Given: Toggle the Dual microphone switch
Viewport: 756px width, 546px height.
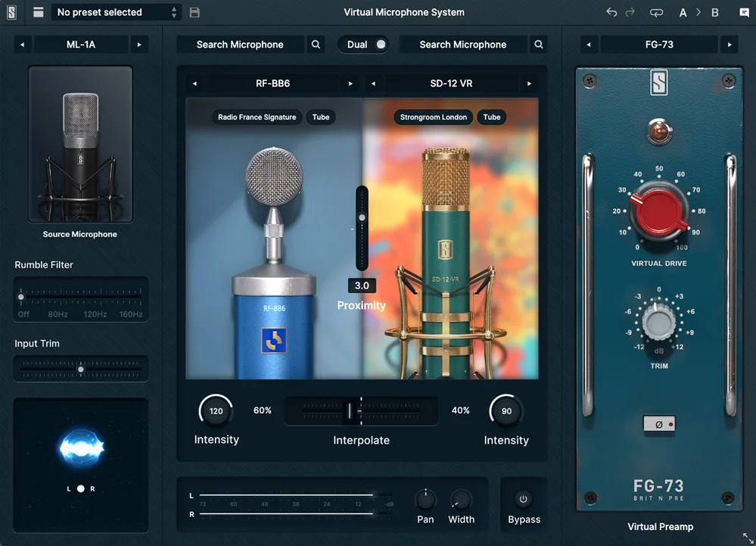Looking at the screenshot, I should tap(380, 45).
